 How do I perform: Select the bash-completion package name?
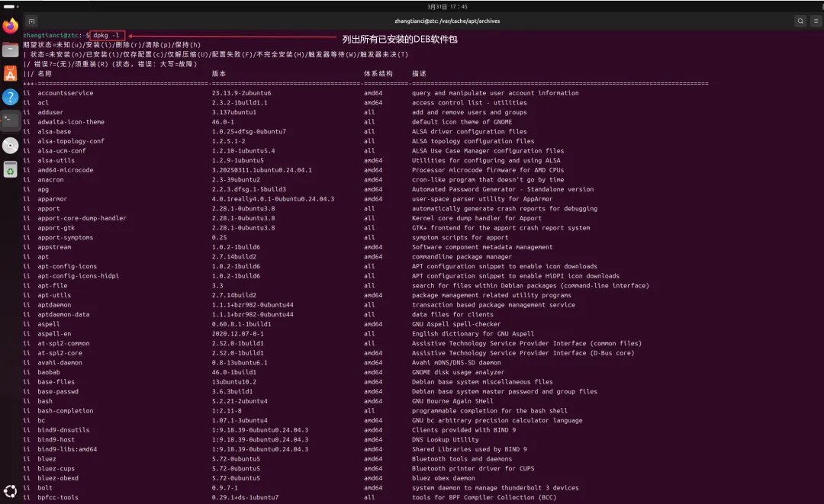click(65, 411)
